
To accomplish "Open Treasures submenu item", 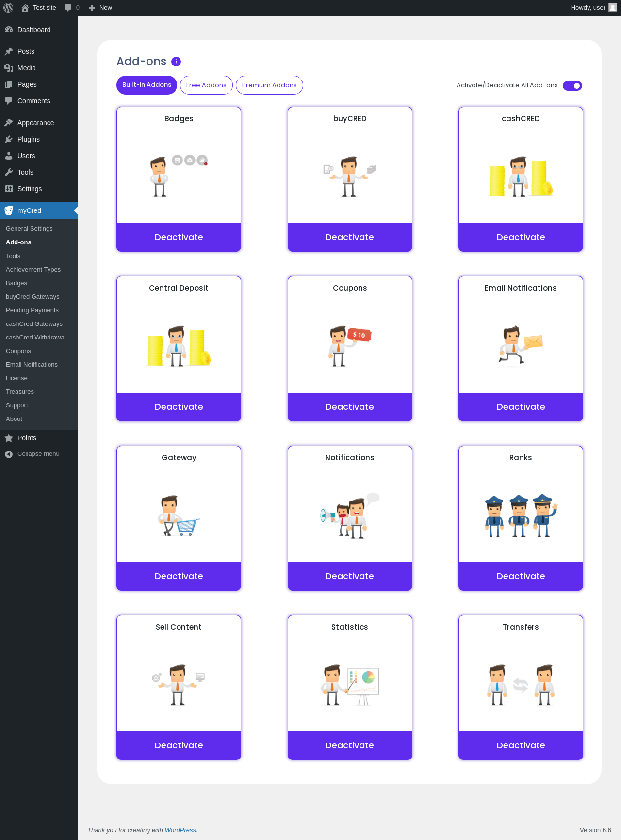I will 39,392.
